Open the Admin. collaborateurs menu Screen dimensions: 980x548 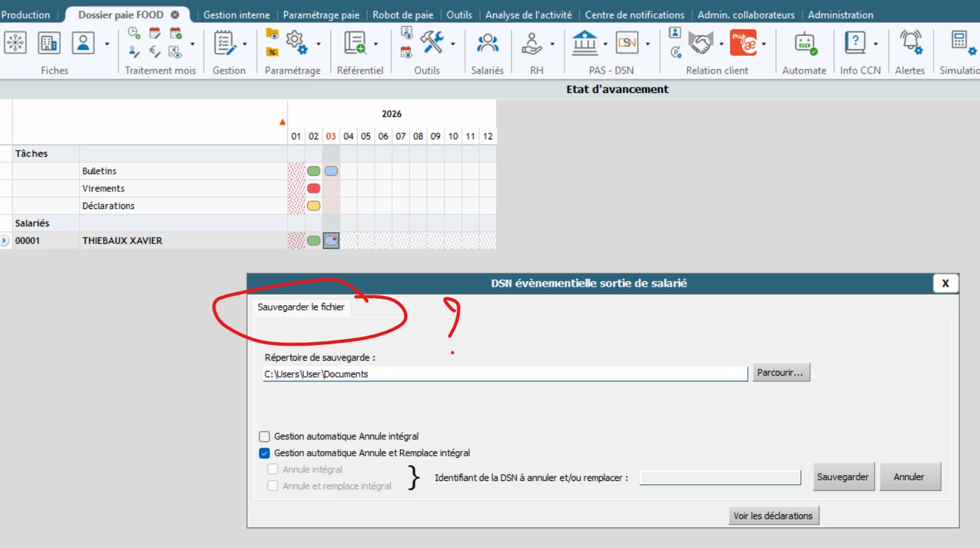(x=746, y=15)
